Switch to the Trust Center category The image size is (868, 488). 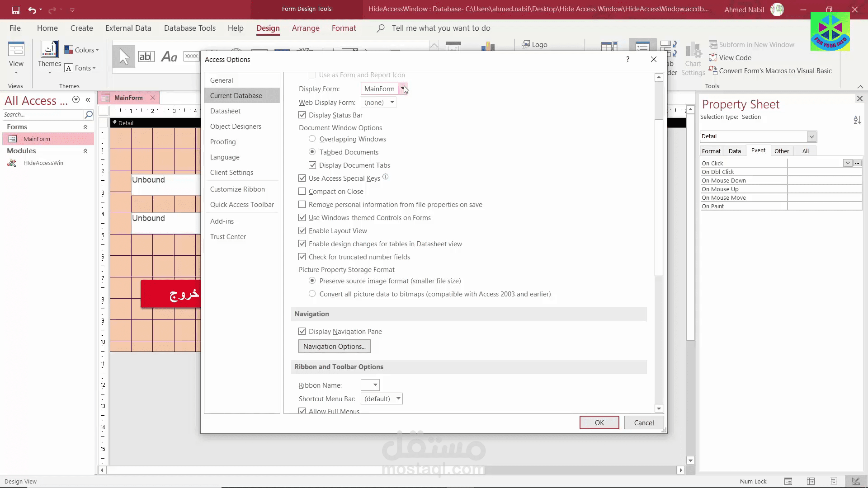pos(228,237)
